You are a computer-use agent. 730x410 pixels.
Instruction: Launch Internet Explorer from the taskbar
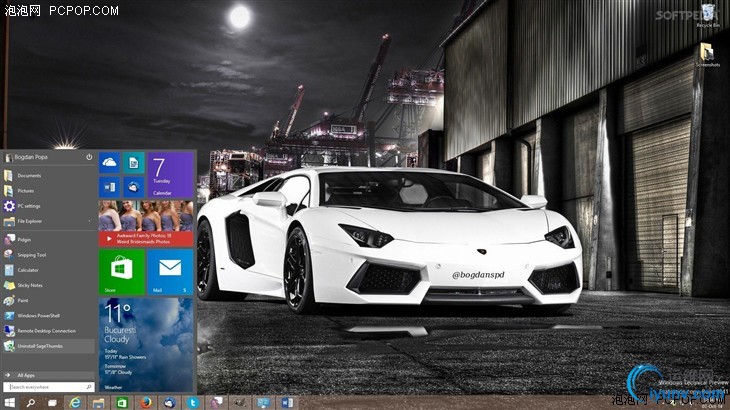75,402
